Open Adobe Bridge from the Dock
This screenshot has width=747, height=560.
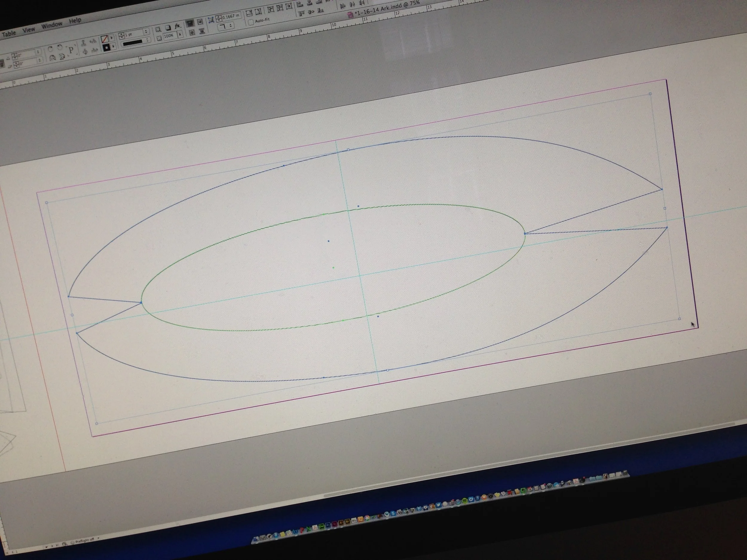click(348, 521)
